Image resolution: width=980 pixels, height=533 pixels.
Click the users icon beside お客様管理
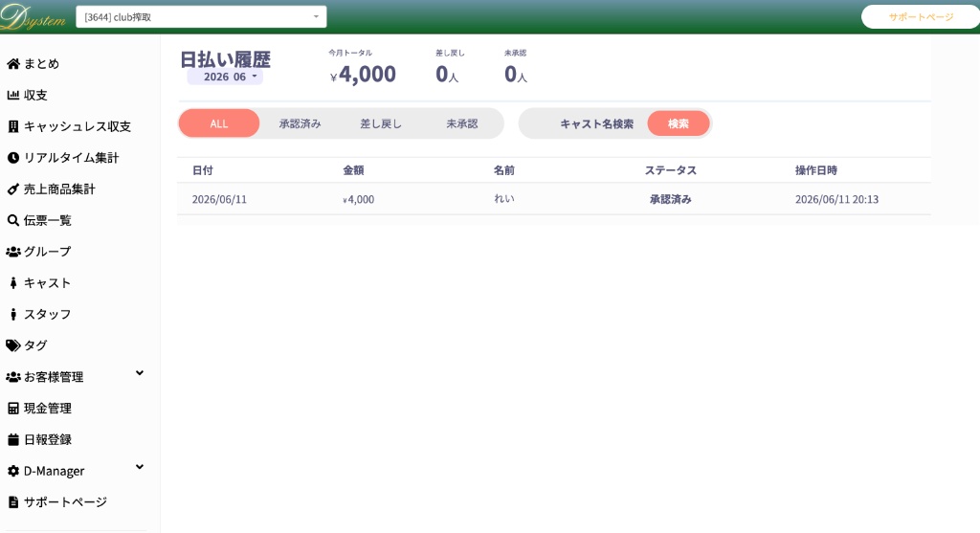[x=13, y=377]
